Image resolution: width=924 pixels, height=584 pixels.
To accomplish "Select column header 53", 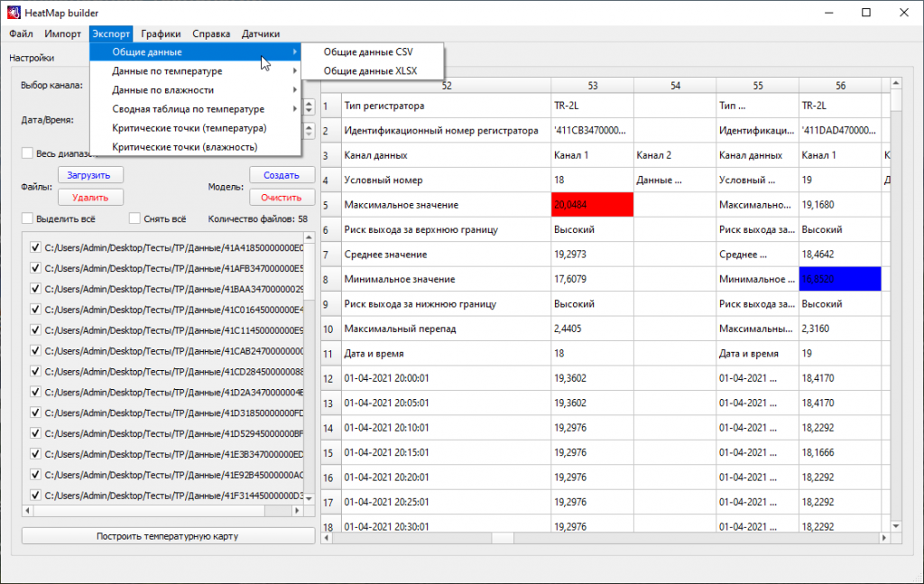I will pyautogui.click(x=592, y=86).
